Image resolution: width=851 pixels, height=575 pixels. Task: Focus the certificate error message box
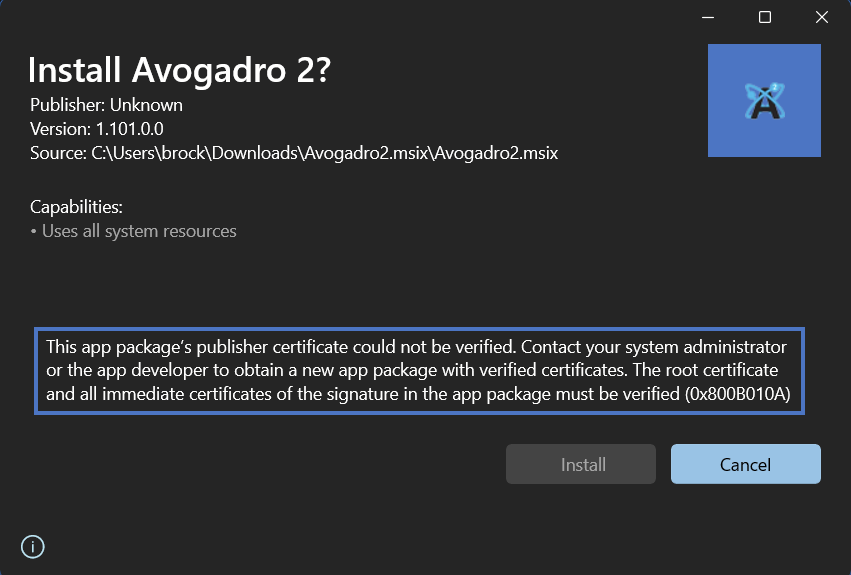point(419,370)
